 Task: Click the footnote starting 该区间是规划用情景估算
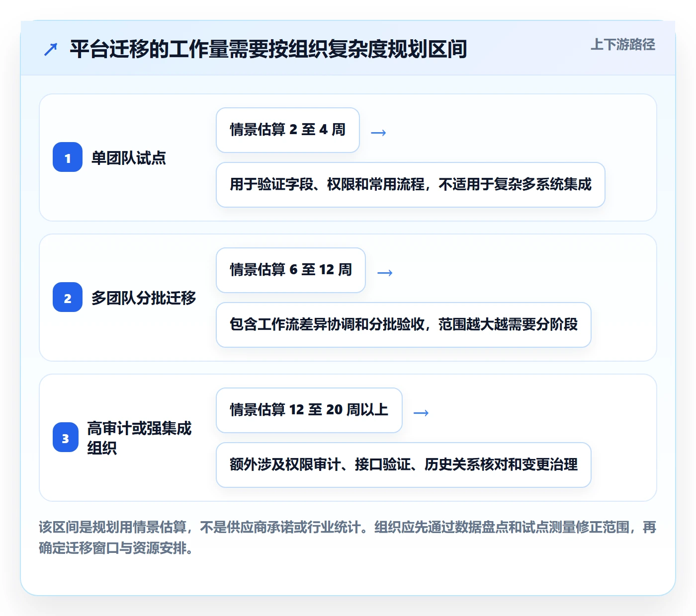(x=348, y=538)
